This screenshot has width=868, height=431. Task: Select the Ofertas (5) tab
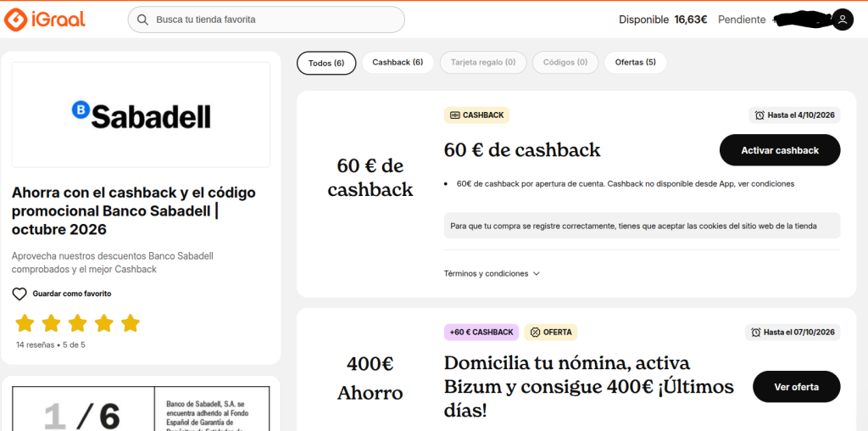[x=636, y=63]
